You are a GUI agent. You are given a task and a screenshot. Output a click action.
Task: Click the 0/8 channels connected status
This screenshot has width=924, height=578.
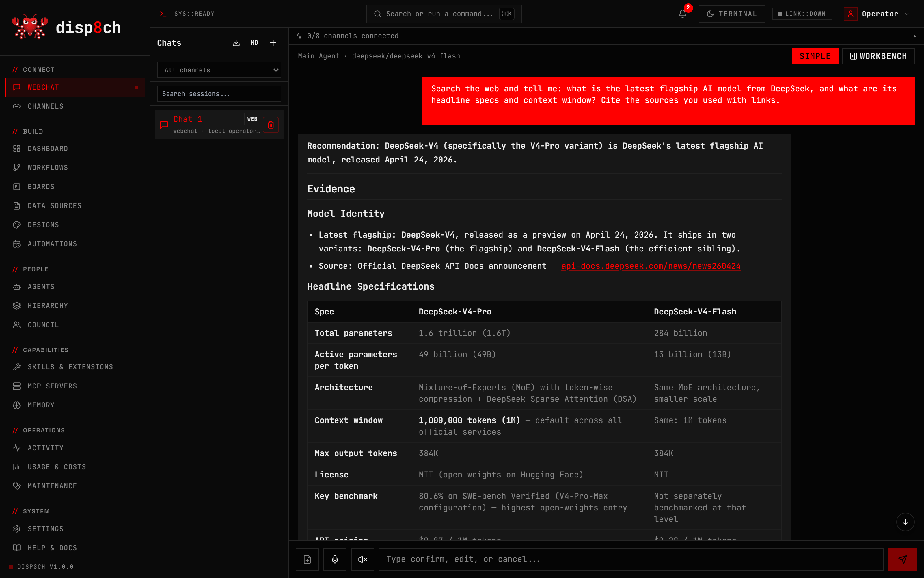point(353,36)
